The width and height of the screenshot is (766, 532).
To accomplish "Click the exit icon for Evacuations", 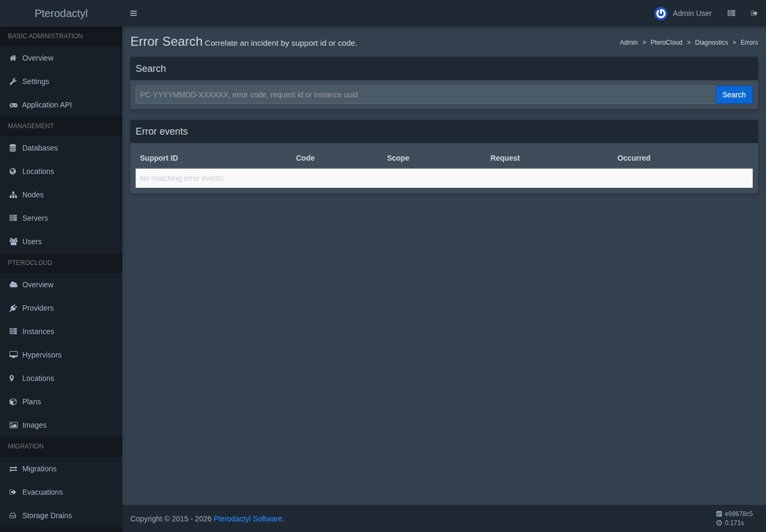I will 13,492.
